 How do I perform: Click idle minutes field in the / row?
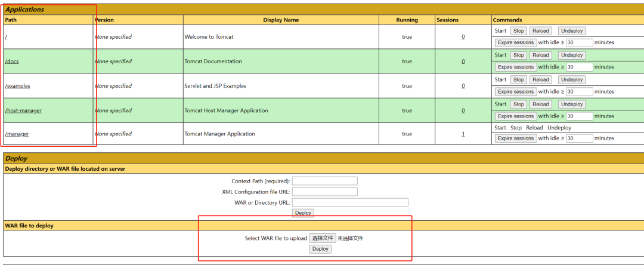coord(580,43)
